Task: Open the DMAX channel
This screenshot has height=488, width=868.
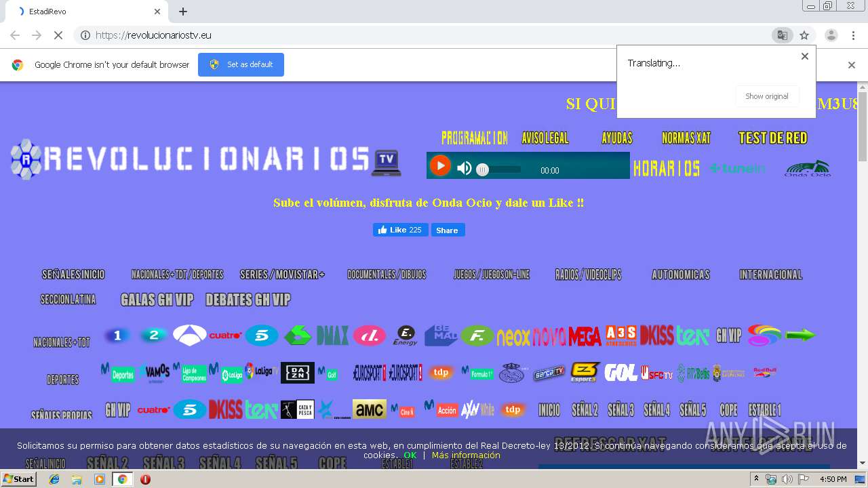Action: coord(332,335)
